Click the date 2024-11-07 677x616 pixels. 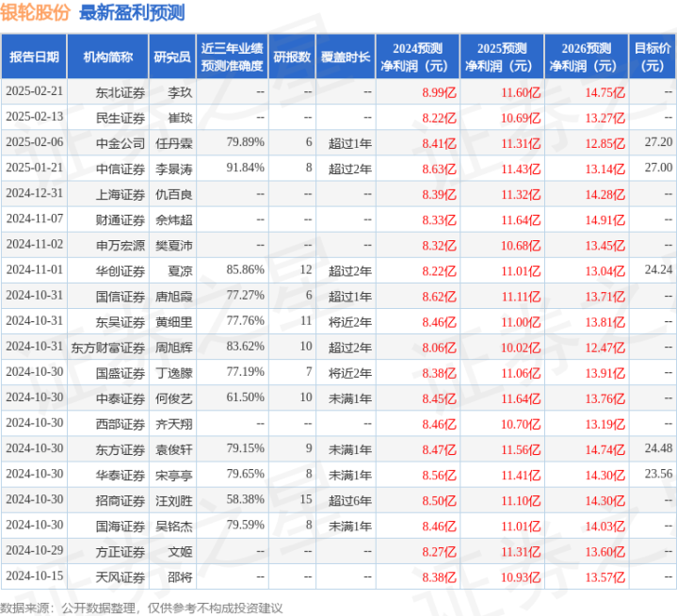35,219
